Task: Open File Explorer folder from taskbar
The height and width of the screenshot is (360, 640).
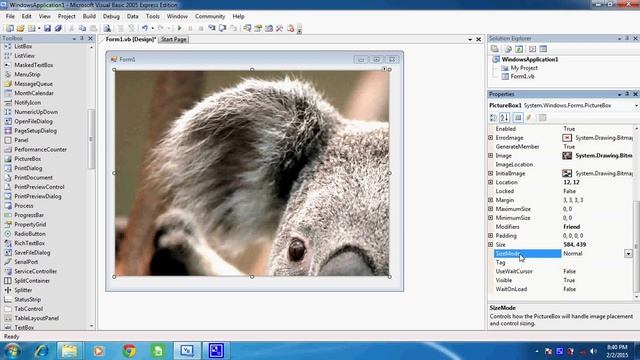Action: click(69, 351)
